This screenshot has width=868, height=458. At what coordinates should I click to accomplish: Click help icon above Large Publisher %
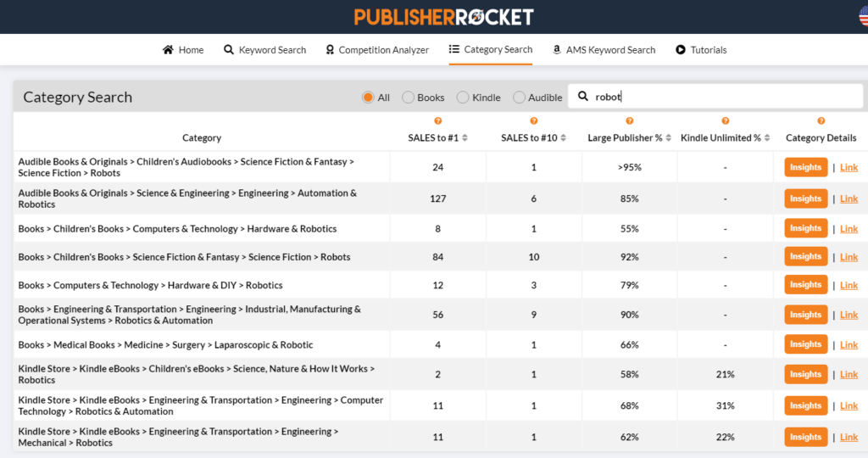pyautogui.click(x=630, y=120)
